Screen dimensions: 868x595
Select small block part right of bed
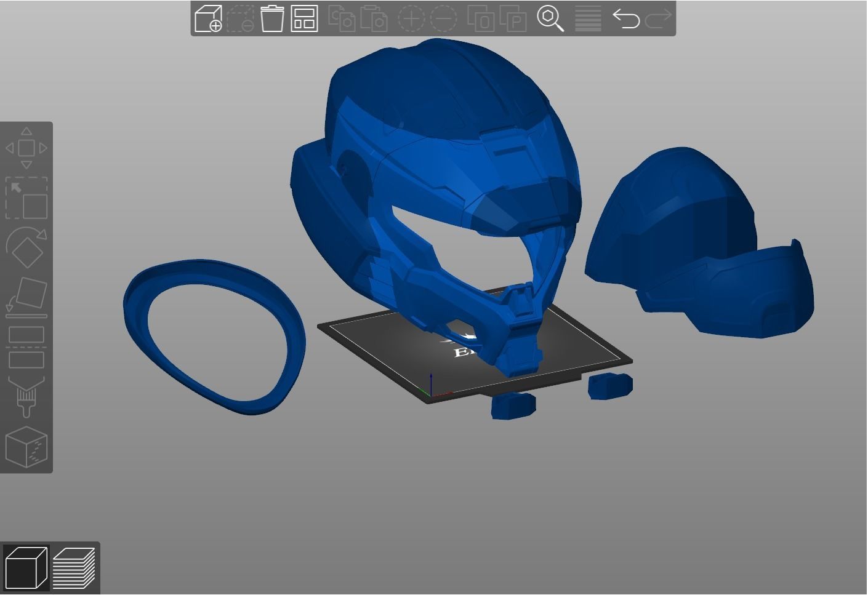[x=610, y=386]
